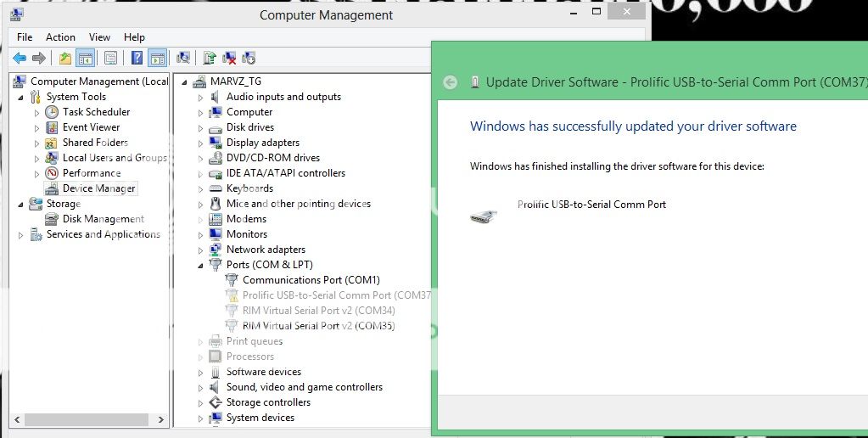Open the Properties toolbar icon
Image resolution: width=868 pixels, height=438 pixels.
(110, 58)
